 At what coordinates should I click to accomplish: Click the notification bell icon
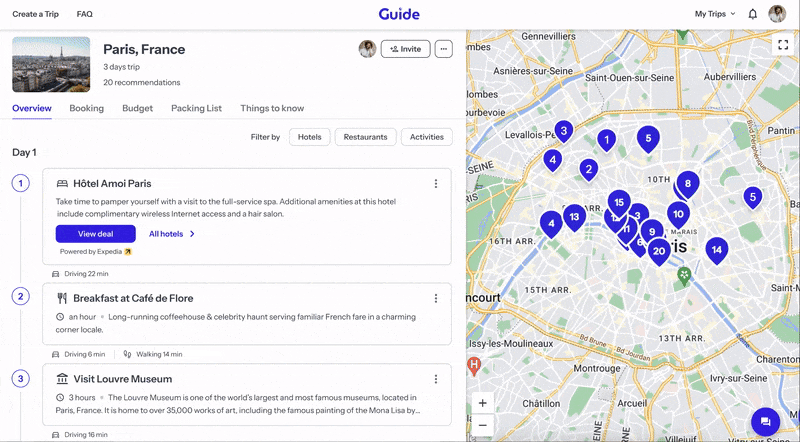pos(752,14)
